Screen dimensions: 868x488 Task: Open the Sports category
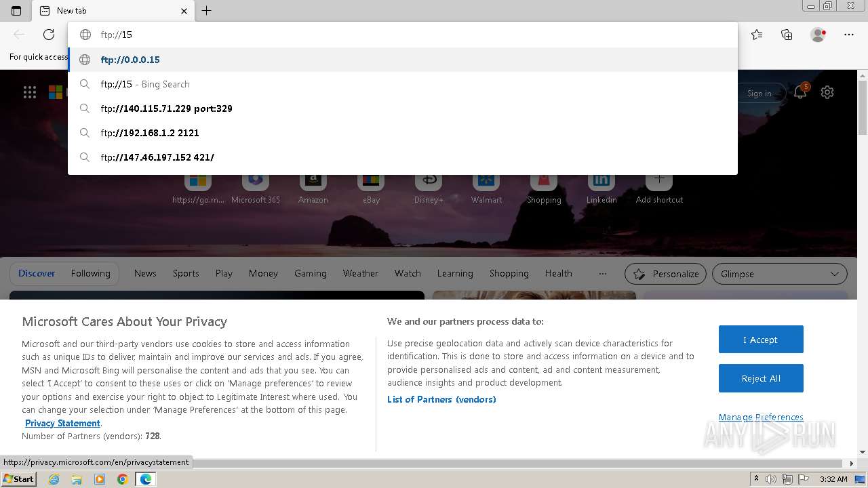tap(186, 273)
